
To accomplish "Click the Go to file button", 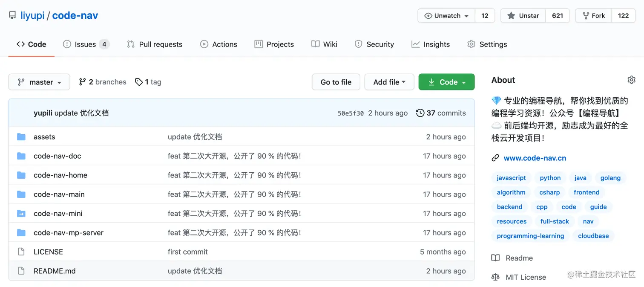I will (x=336, y=82).
